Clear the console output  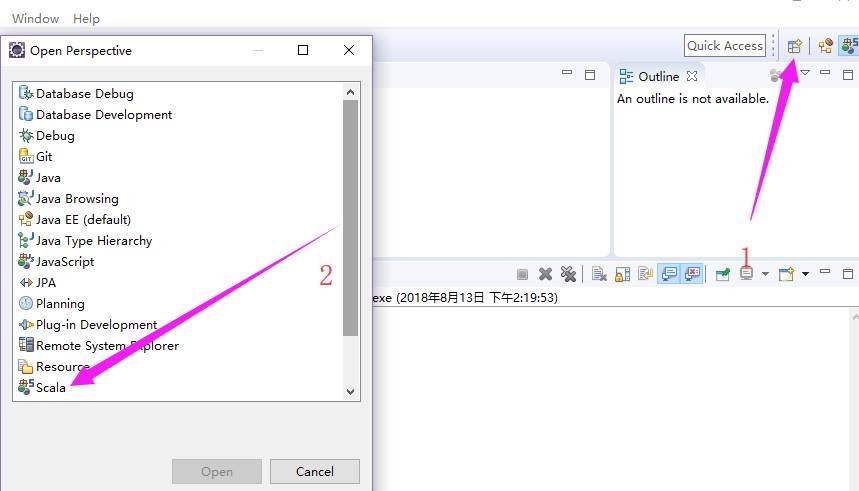coord(599,274)
